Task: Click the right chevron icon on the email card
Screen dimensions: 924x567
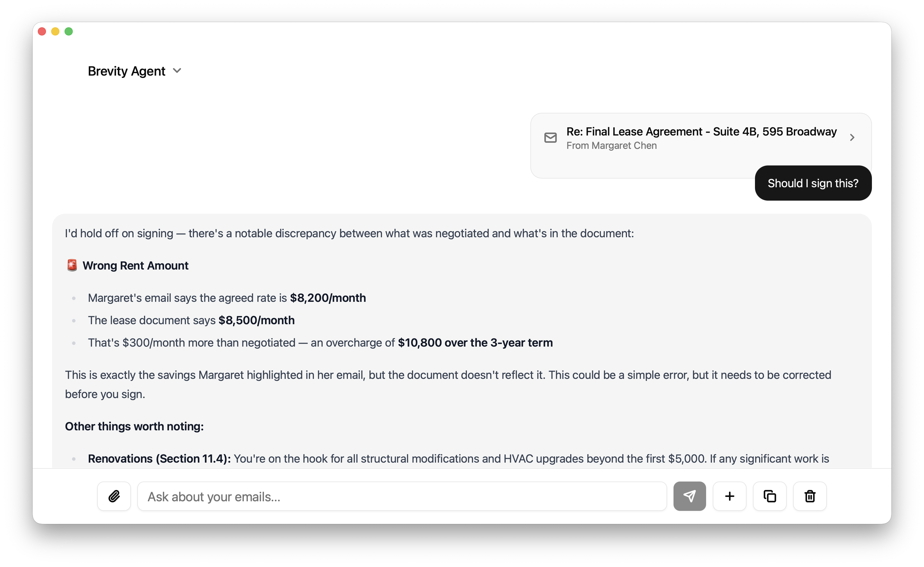Action: pos(852,138)
